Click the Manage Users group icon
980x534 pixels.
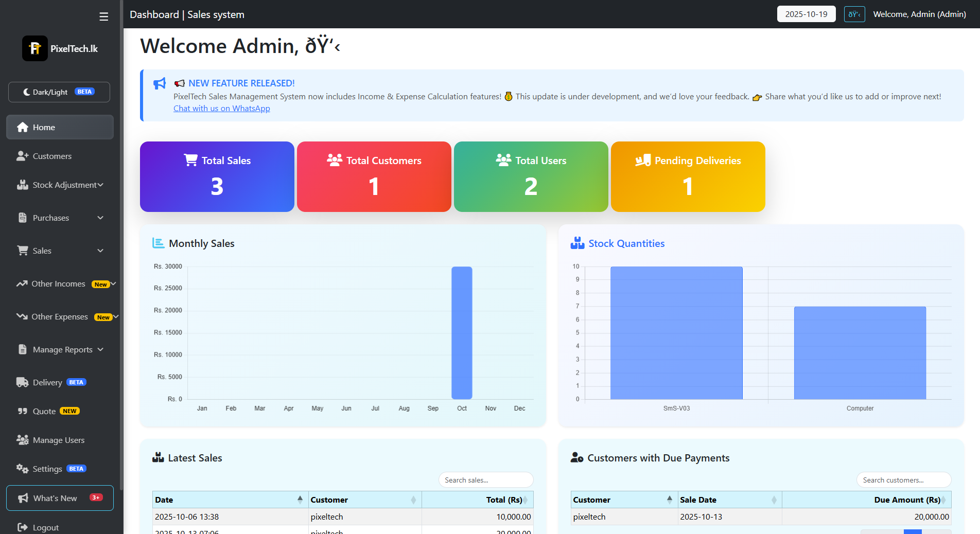22,440
